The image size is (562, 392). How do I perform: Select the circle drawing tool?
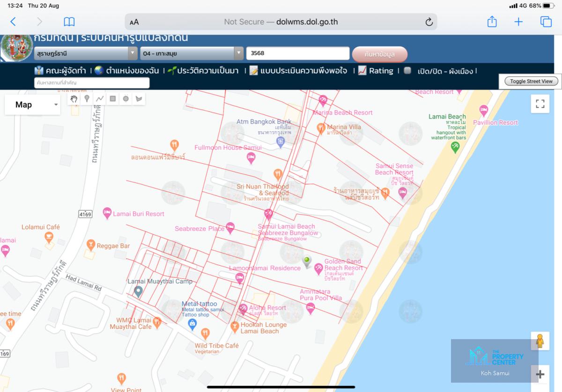point(126,99)
